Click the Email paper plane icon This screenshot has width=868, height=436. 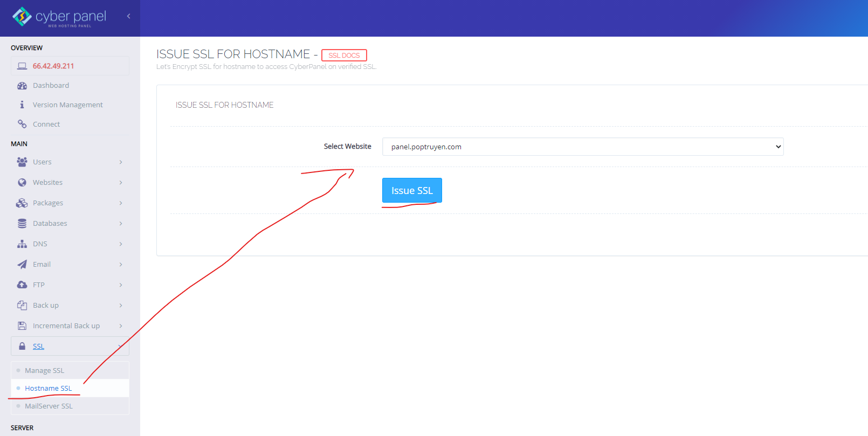pos(22,264)
